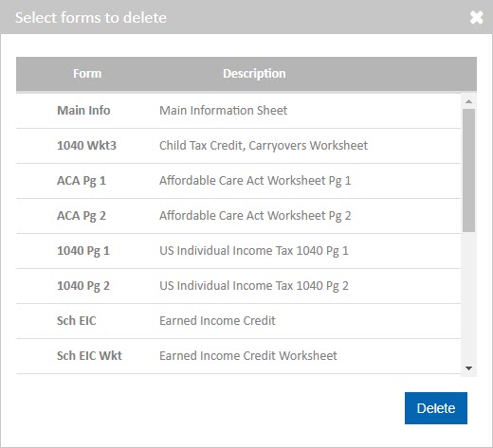Viewport: 493px width, 448px height.
Task: Select the 1040 Pg 1 form
Action: click(x=238, y=251)
